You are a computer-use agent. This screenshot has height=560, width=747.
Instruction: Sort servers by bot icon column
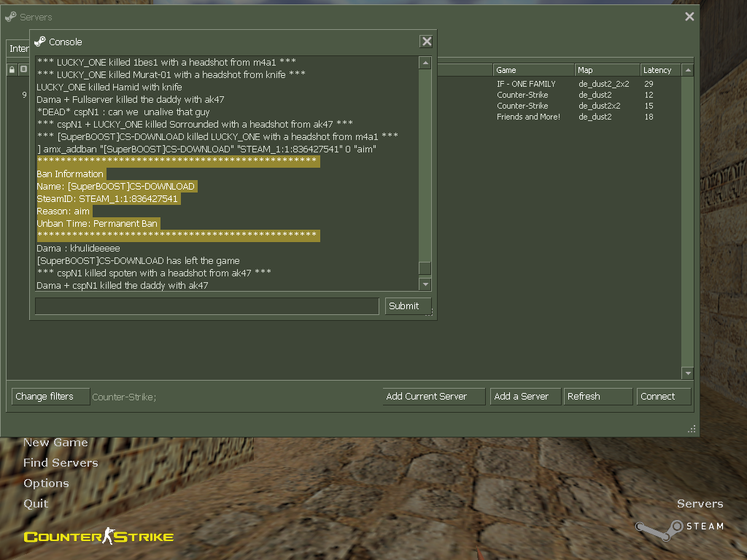pyautogui.click(x=23, y=70)
